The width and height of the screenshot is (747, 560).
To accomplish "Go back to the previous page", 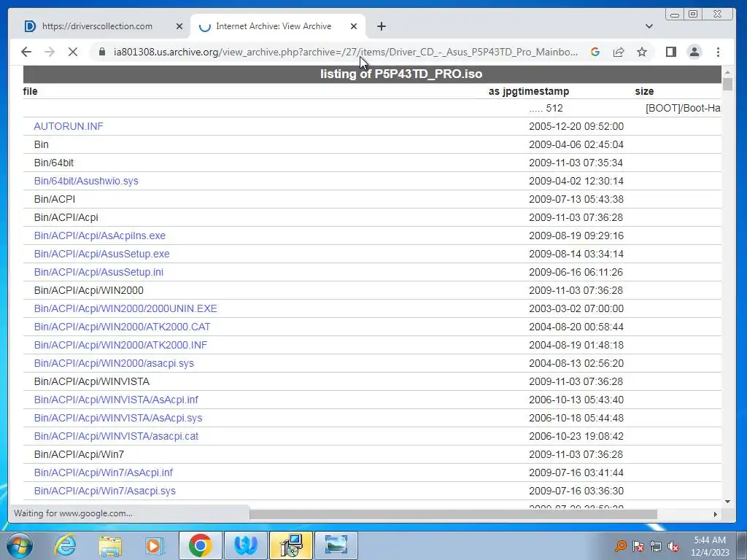I will pos(26,52).
